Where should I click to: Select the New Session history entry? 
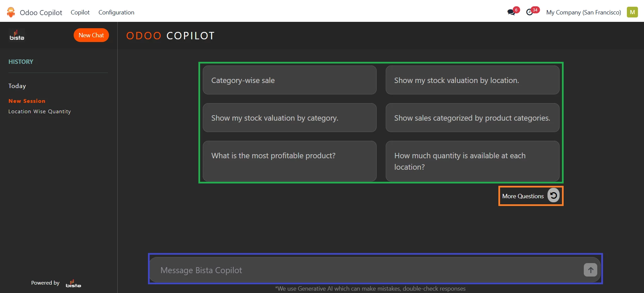pos(27,101)
